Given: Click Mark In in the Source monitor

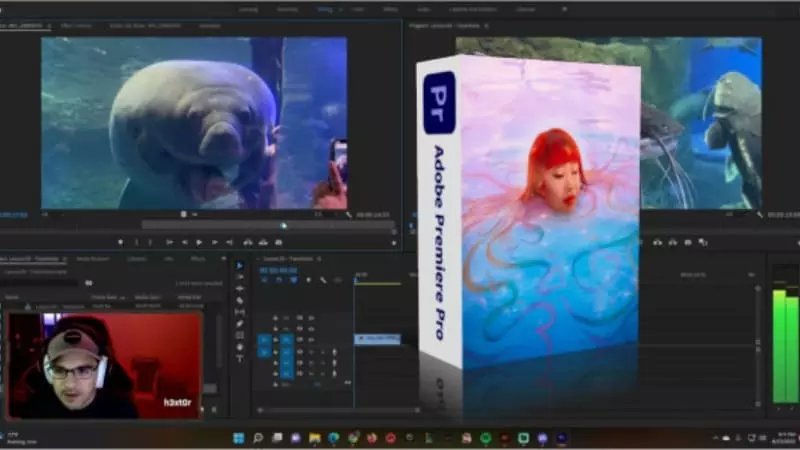Looking at the screenshot, I should [x=136, y=243].
